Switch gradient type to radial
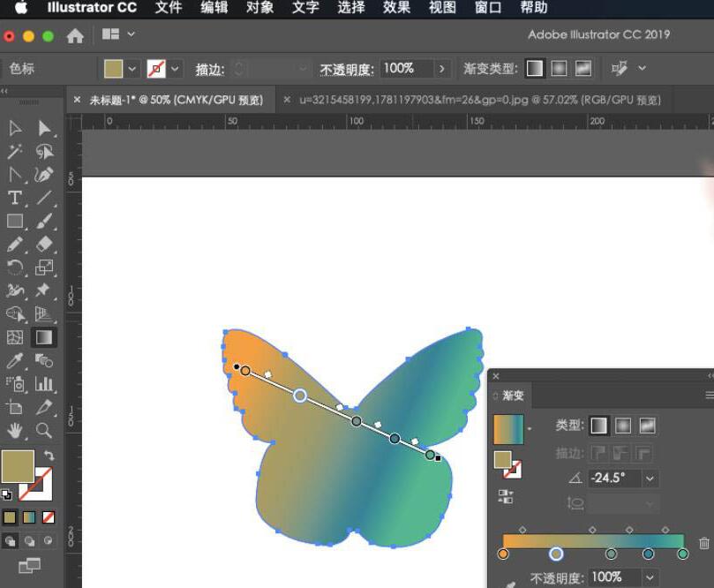 coord(623,426)
